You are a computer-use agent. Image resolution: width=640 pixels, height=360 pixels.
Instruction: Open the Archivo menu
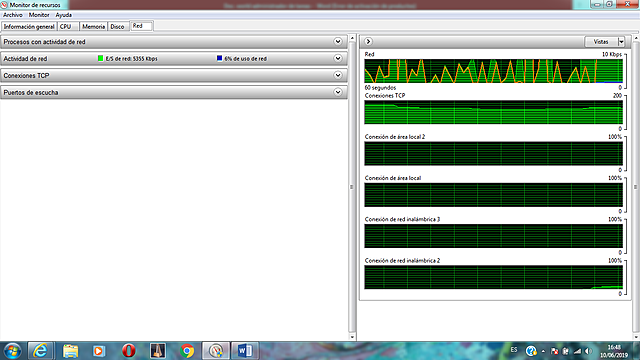13,15
